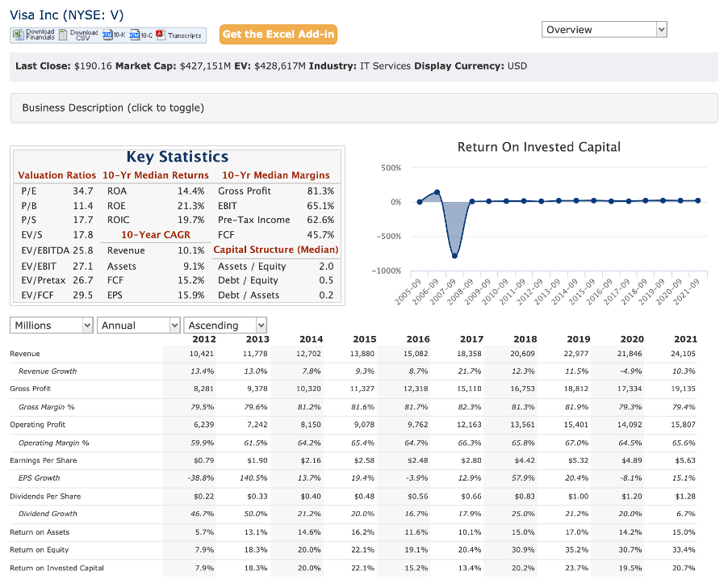This screenshot has height=588, width=728.
Task: Click the 2021-09 data point on ROIC chart
Action: (698, 200)
